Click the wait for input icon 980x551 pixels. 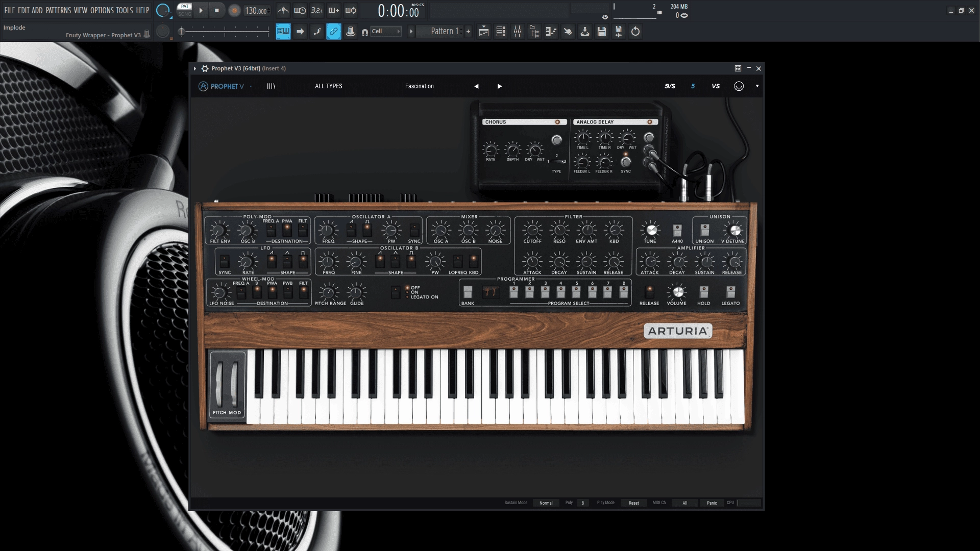pos(300,10)
